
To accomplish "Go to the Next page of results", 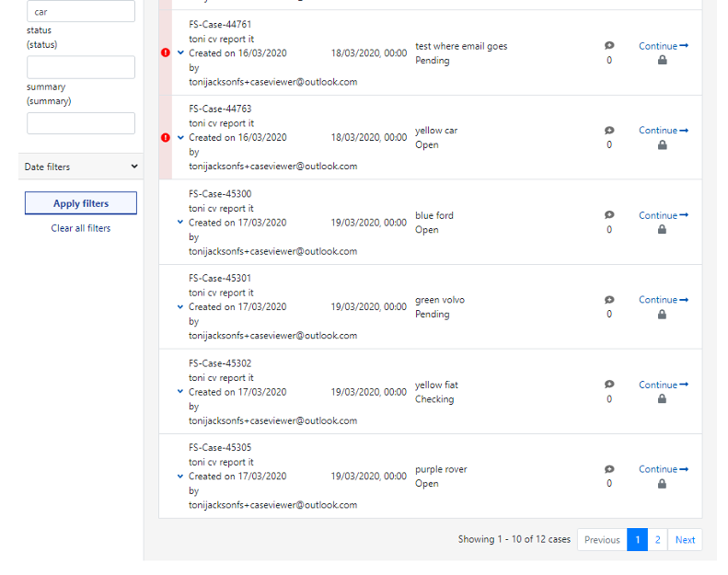I will click(685, 540).
